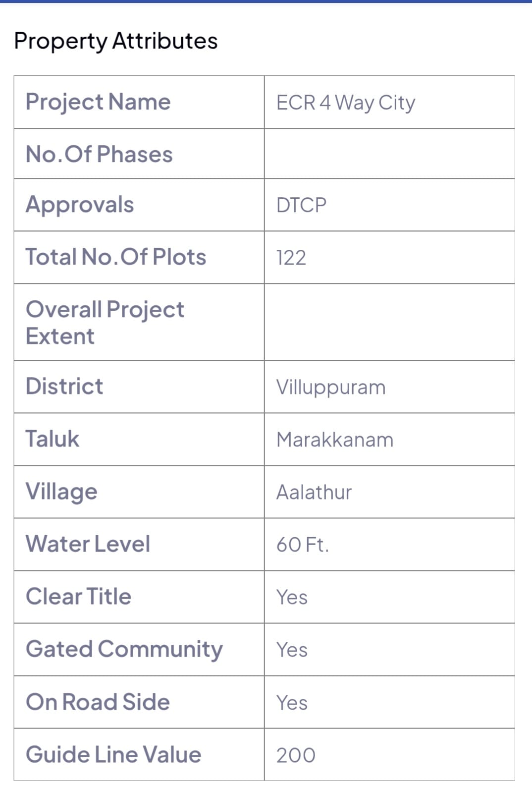Click the Villuppuram district value
The height and width of the screenshot is (787, 532).
331,388
